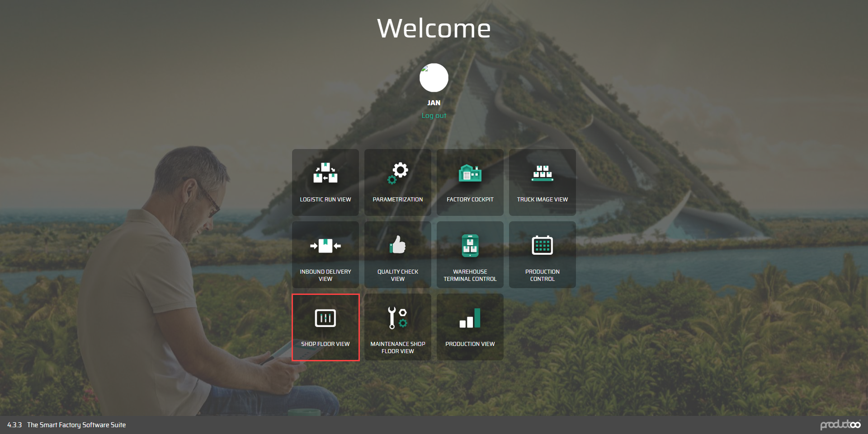This screenshot has height=434, width=868.
Task: Click the round user avatar image
Action: point(434,78)
